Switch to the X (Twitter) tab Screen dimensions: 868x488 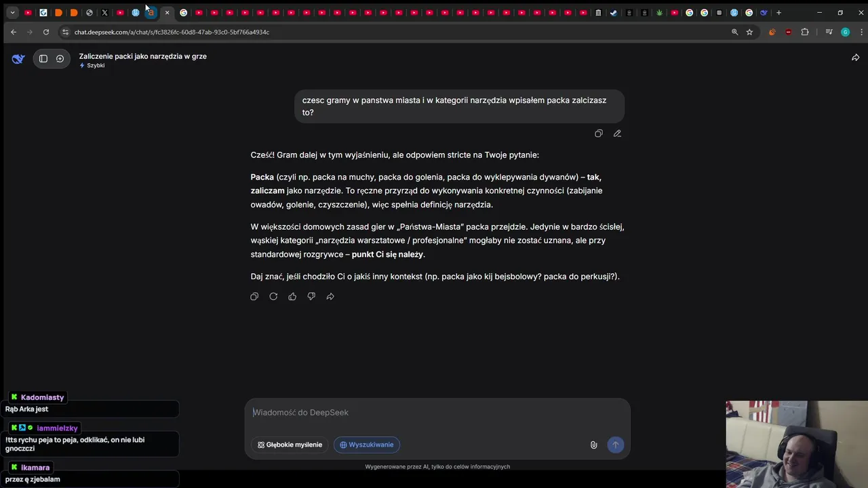click(x=104, y=12)
